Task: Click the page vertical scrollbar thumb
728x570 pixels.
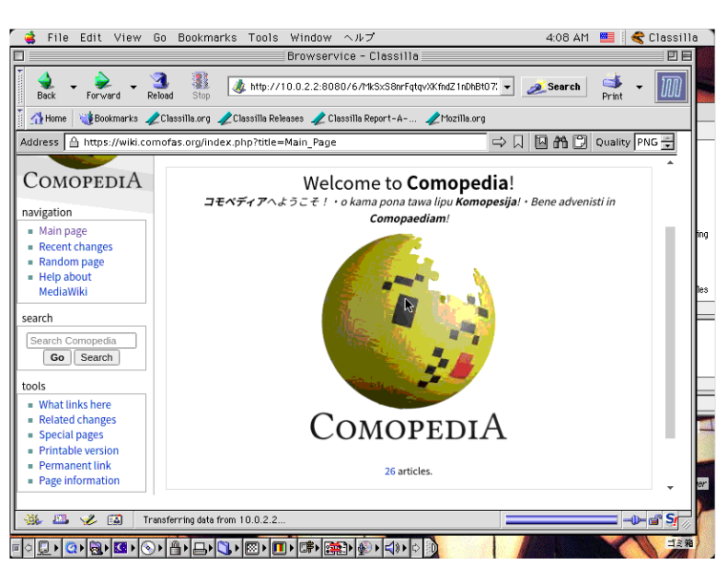Action: click(x=670, y=332)
